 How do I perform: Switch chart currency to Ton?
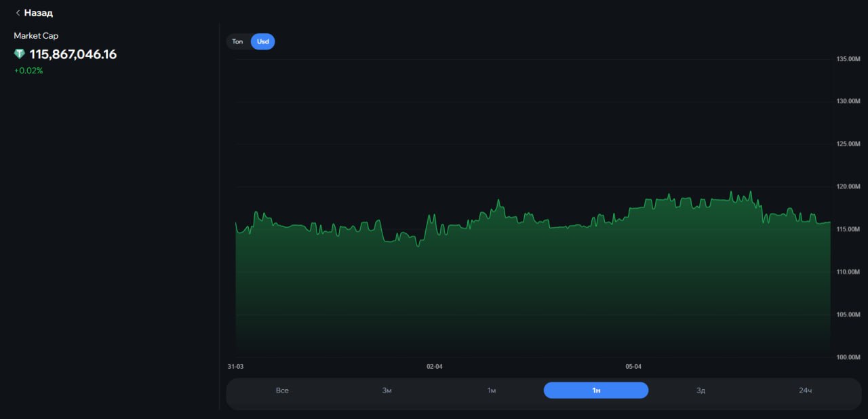point(237,42)
